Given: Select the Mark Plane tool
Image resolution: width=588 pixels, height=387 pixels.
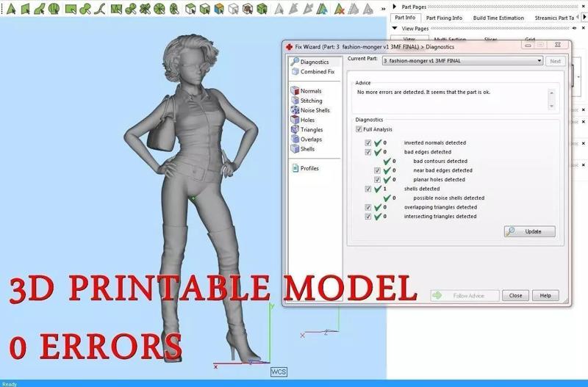Looking at the screenshot, I should click(x=25, y=9).
